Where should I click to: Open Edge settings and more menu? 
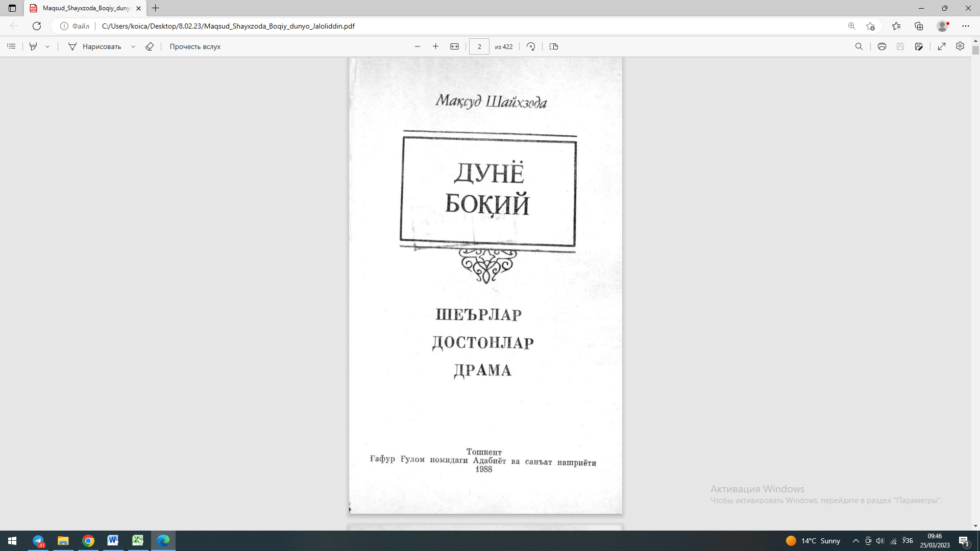click(966, 26)
